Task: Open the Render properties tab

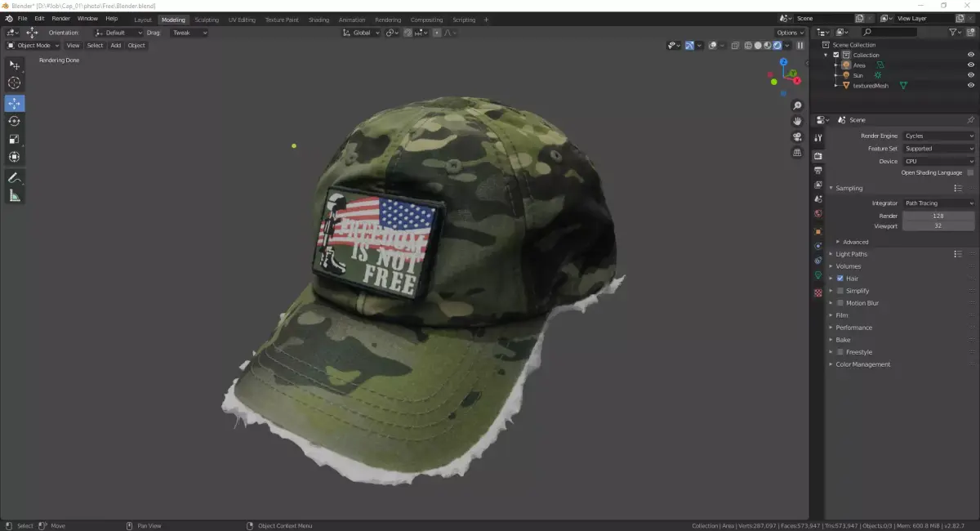Action: (x=817, y=155)
